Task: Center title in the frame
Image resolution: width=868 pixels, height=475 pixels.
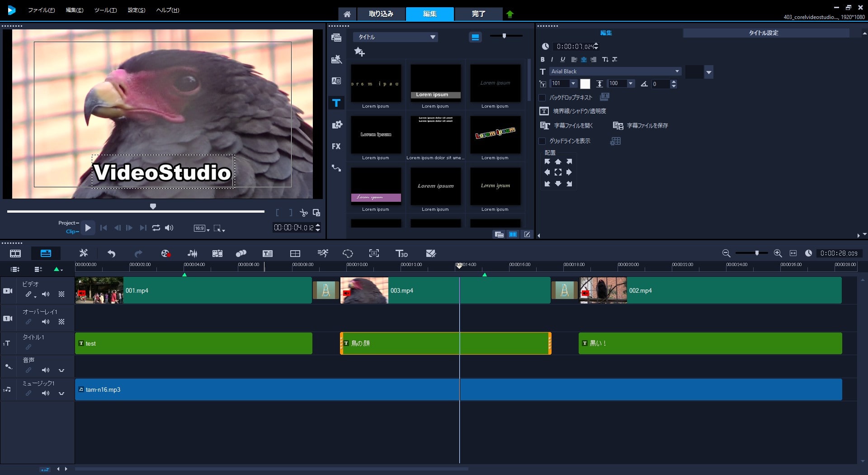Action: click(558, 172)
